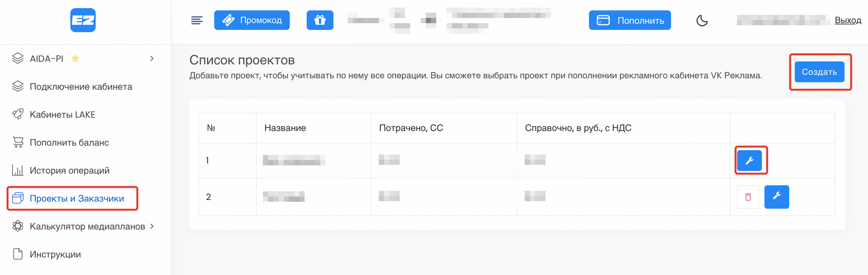Open Подключение кабинета menu item

point(81,87)
